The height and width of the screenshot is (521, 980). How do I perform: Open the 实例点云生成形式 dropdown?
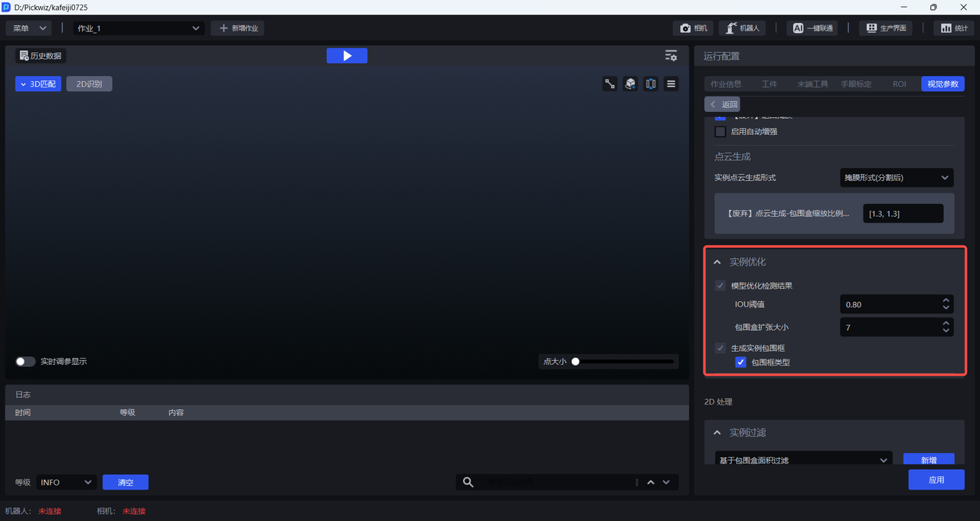click(x=897, y=178)
